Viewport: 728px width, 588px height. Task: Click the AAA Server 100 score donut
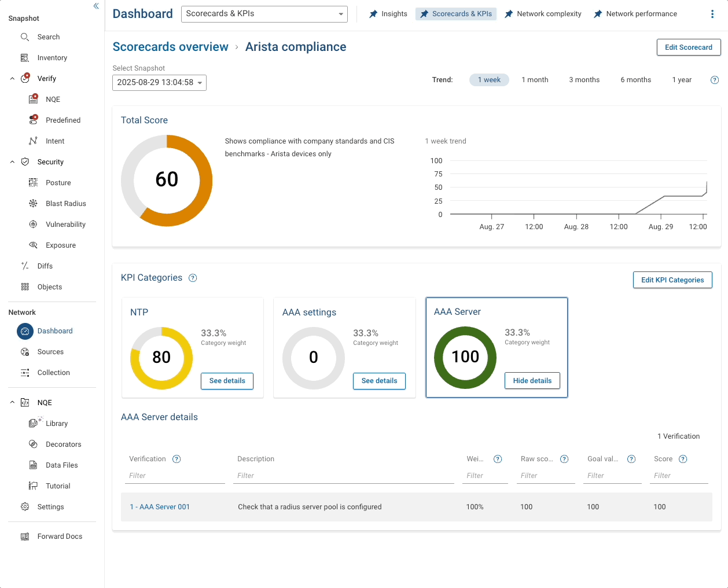pyautogui.click(x=465, y=358)
